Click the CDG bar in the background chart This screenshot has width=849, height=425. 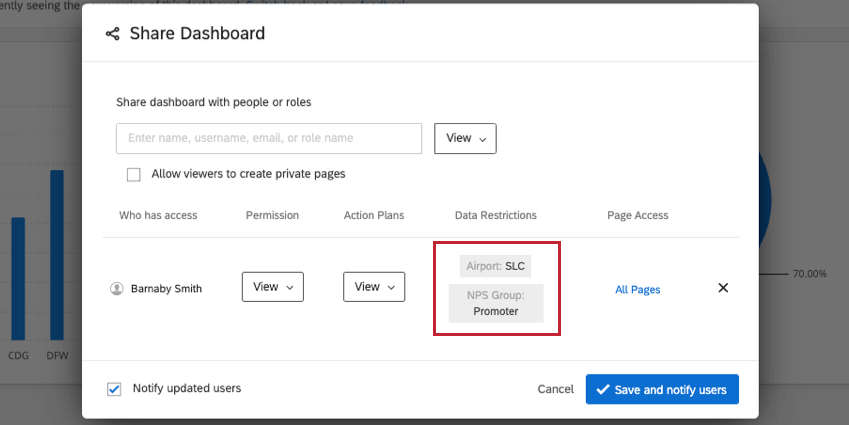[x=18, y=278]
